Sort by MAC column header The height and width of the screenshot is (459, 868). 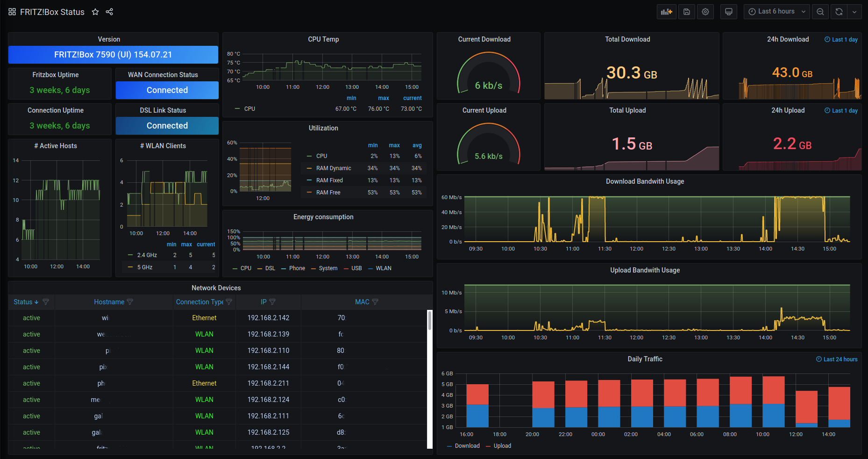coord(362,302)
